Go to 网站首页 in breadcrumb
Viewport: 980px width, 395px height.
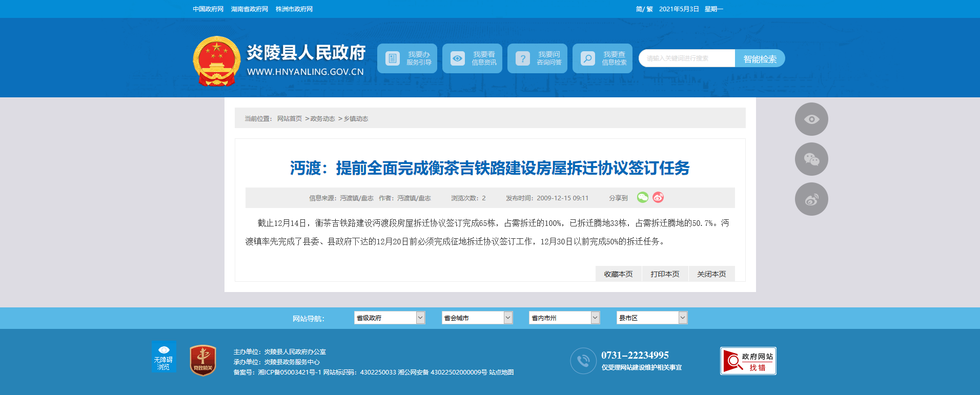tap(290, 119)
